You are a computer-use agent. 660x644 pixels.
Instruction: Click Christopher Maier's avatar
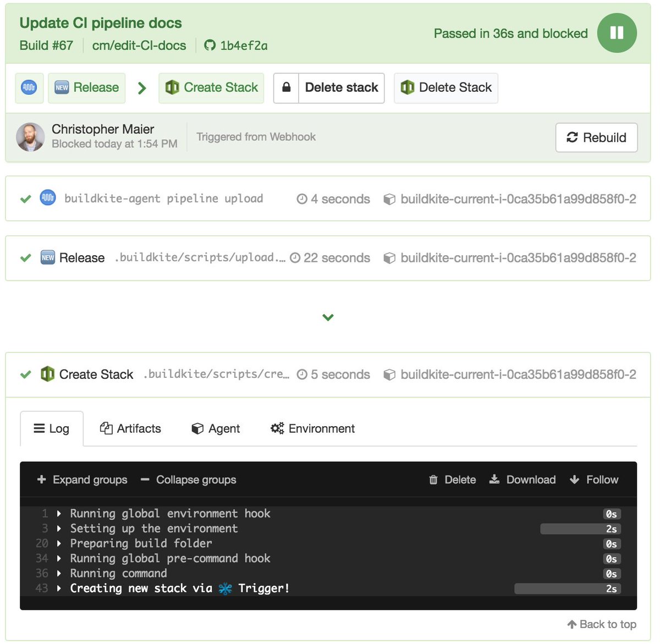pos(30,137)
